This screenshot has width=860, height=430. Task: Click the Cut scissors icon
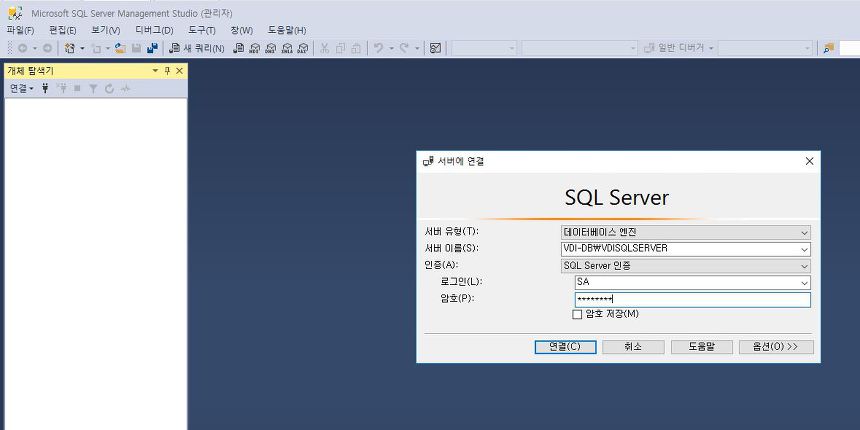coord(324,48)
